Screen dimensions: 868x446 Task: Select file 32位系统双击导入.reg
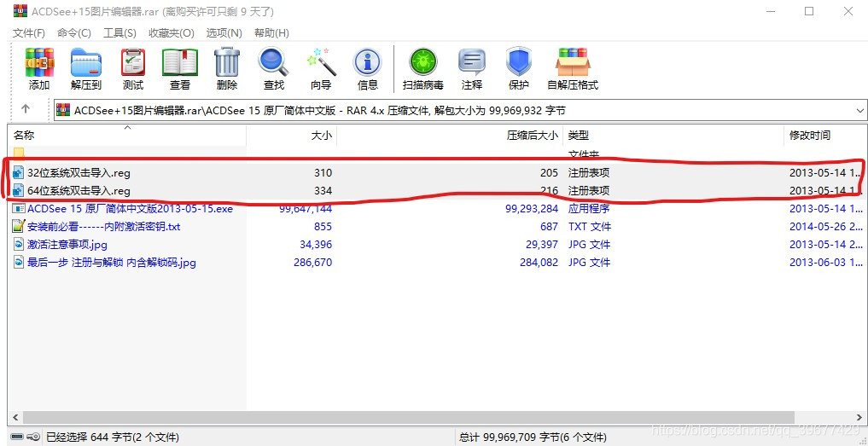79,172
